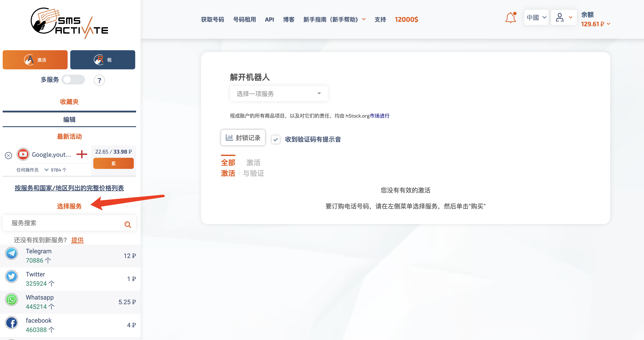Screen dimensions: 644x340
Task: Click the 提供 suggest service link
Action: point(77,240)
